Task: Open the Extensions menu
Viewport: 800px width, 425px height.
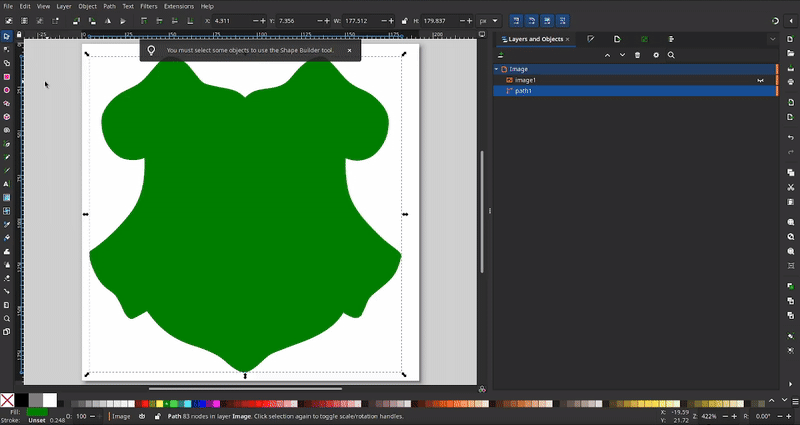Action: [x=179, y=6]
